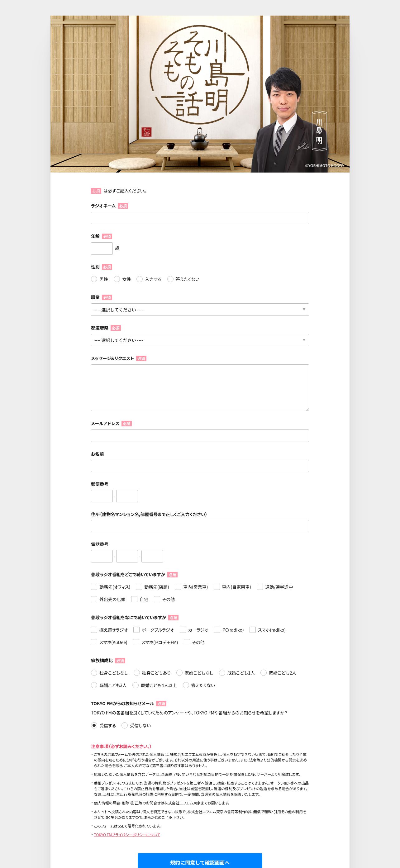Click the お名前 input field
Image resolution: width=400 pixels, height=868 pixels.
(x=200, y=466)
